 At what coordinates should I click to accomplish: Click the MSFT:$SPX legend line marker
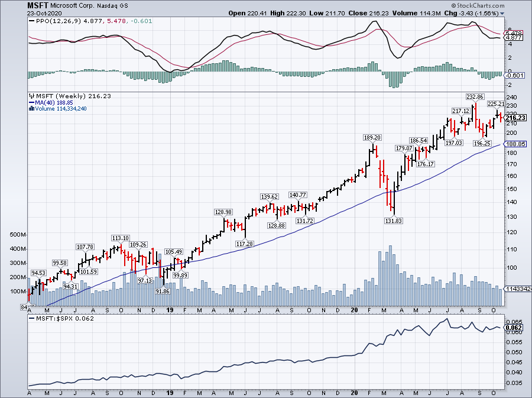point(32,319)
